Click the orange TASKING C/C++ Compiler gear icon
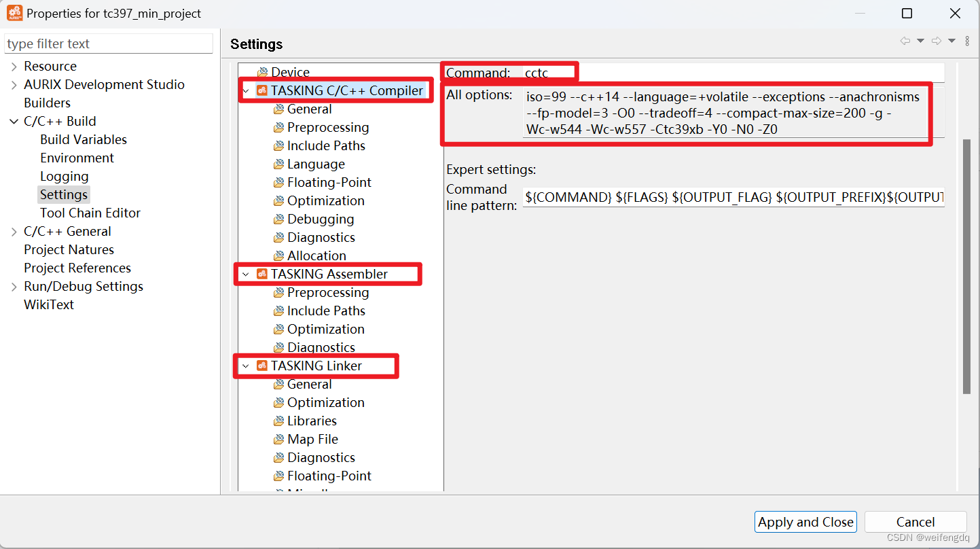Image resolution: width=980 pixels, height=549 pixels. [x=261, y=89]
